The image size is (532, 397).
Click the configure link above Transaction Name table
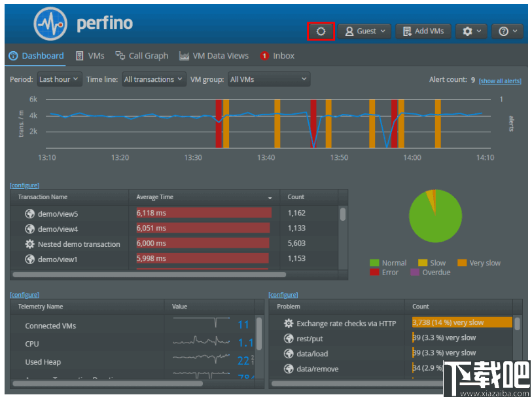point(24,185)
